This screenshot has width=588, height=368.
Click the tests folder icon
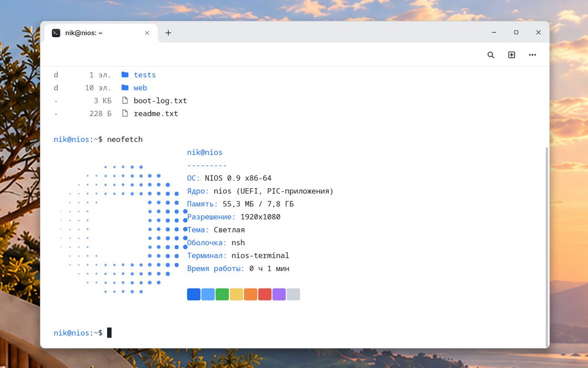point(125,75)
